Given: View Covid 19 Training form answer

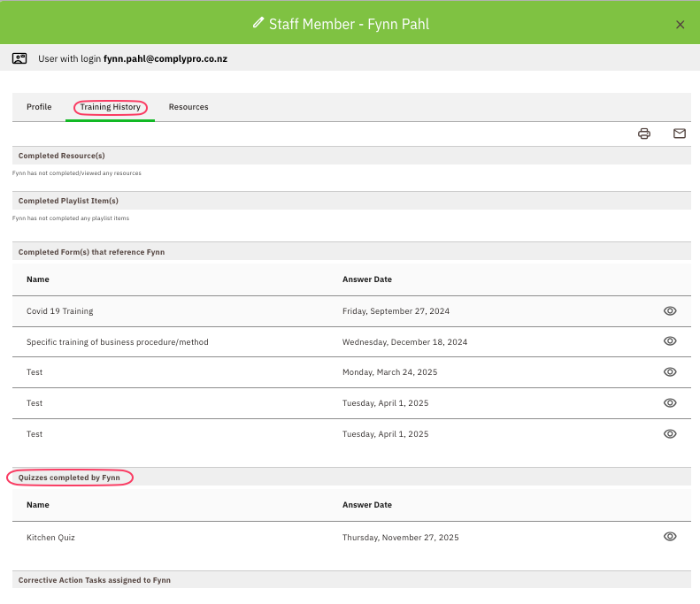Looking at the screenshot, I should tap(670, 311).
